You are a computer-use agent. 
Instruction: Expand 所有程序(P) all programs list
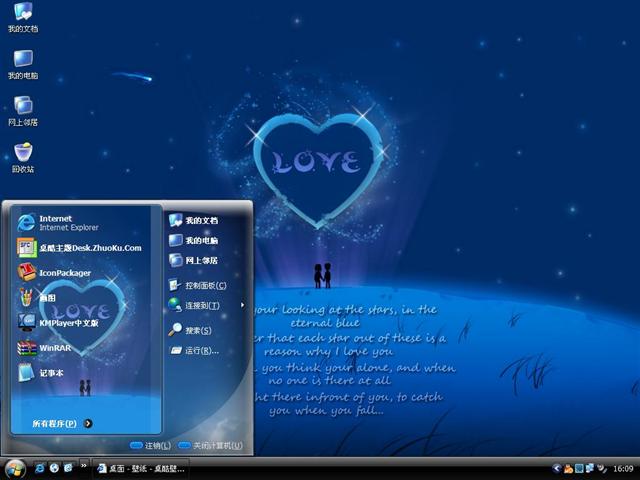point(62,424)
